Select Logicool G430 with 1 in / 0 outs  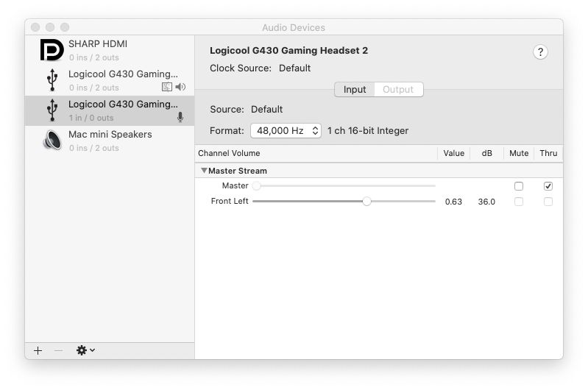click(x=110, y=110)
